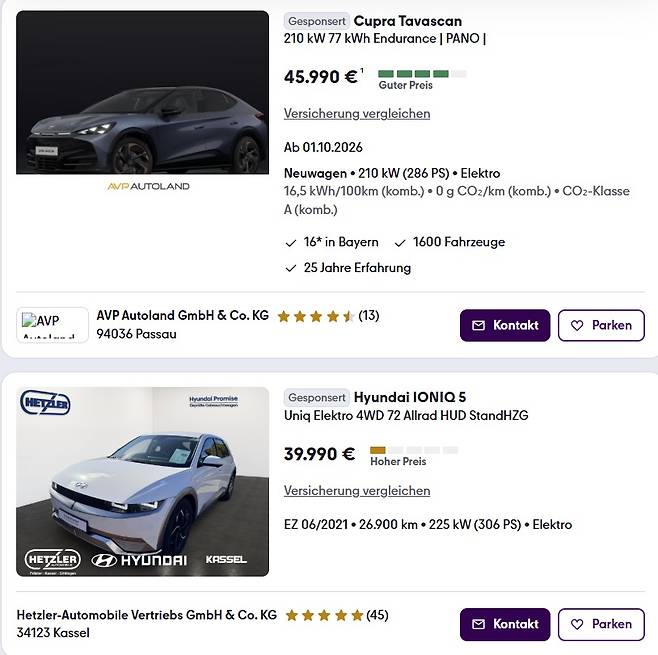Click the green "Guter Preis" rating bar
The height and width of the screenshot is (655, 658).
(x=422, y=74)
